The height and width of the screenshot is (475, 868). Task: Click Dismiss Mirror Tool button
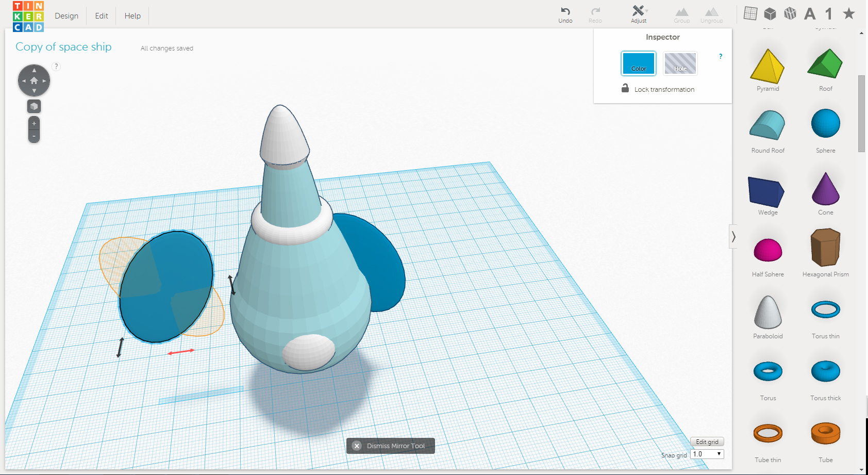(391, 446)
